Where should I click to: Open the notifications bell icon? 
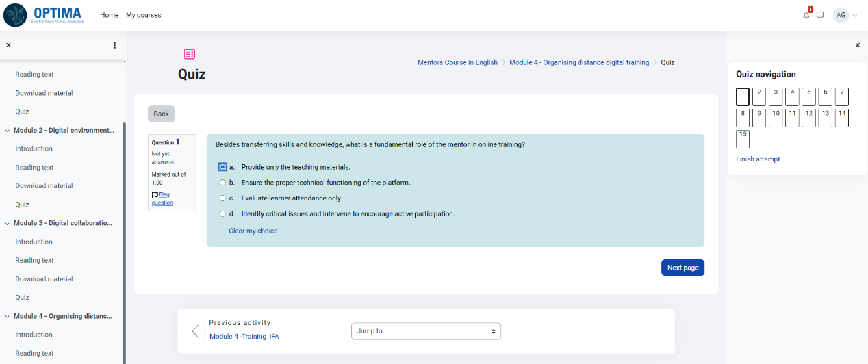[x=806, y=15]
